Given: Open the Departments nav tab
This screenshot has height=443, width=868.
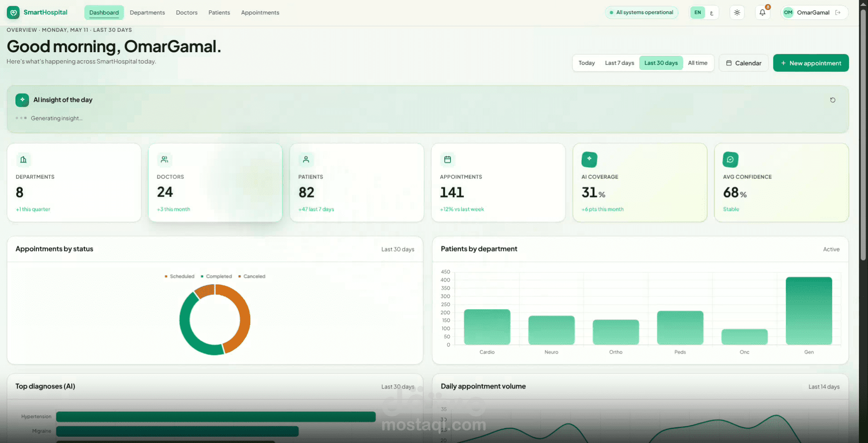Looking at the screenshot, I should click(x=147, y=13).
